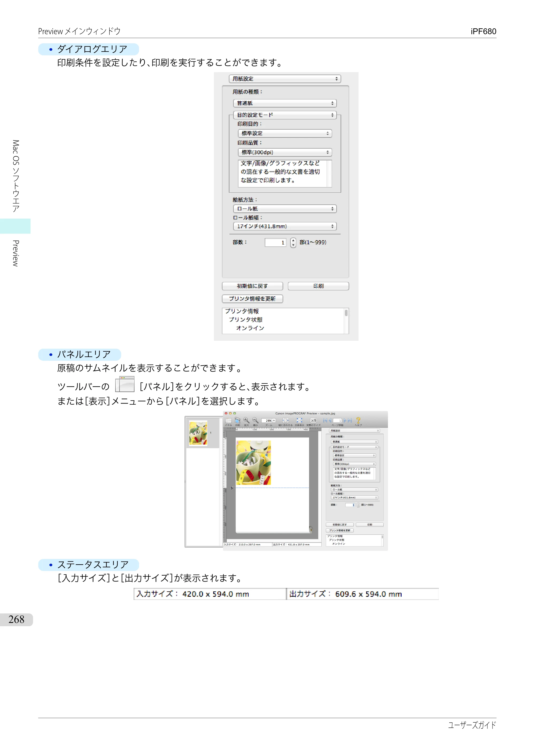Select the page 1 thumbnail in the panel area
Image resolution: width=535 pixels, height=756 pixels.
coord(198,433)
